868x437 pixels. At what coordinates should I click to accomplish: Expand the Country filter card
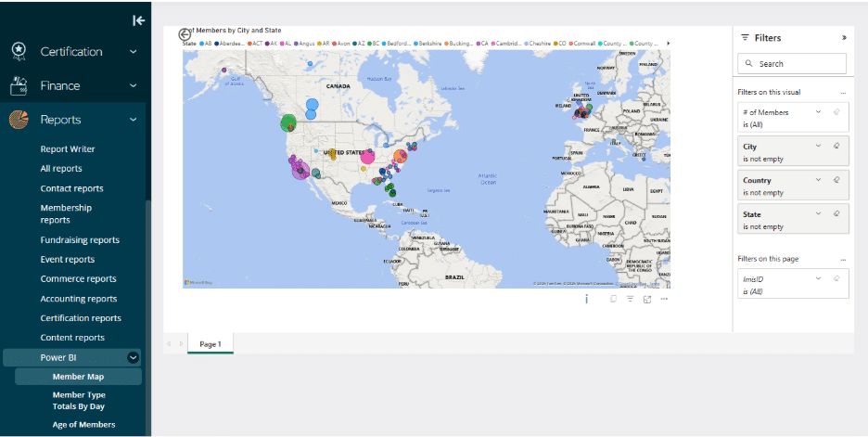[818, 180]
